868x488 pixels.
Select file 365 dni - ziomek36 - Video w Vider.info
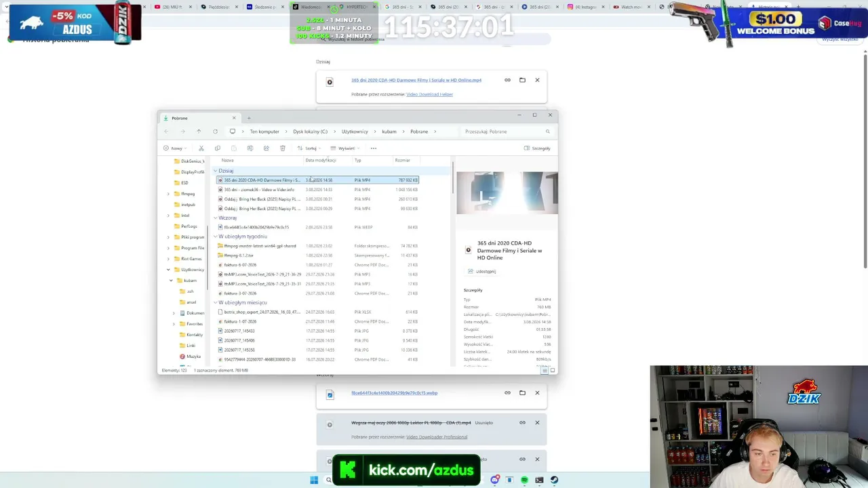click(x=317, y=190)
